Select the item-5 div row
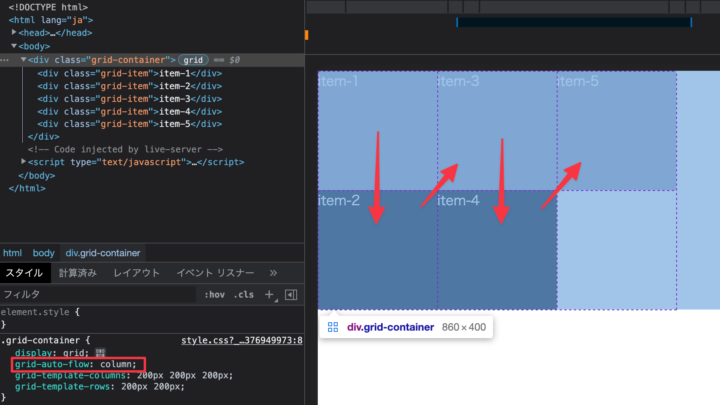 click(x=129, y=124)
